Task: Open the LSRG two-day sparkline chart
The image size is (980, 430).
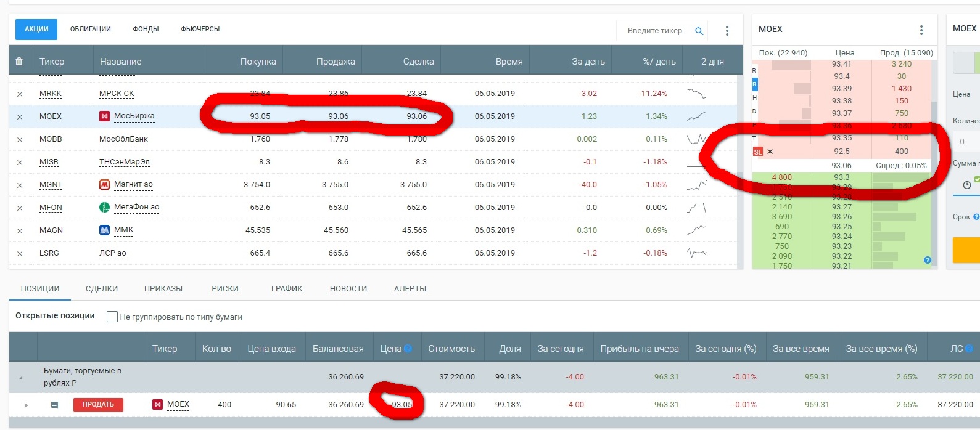Action: pos(697,253)
